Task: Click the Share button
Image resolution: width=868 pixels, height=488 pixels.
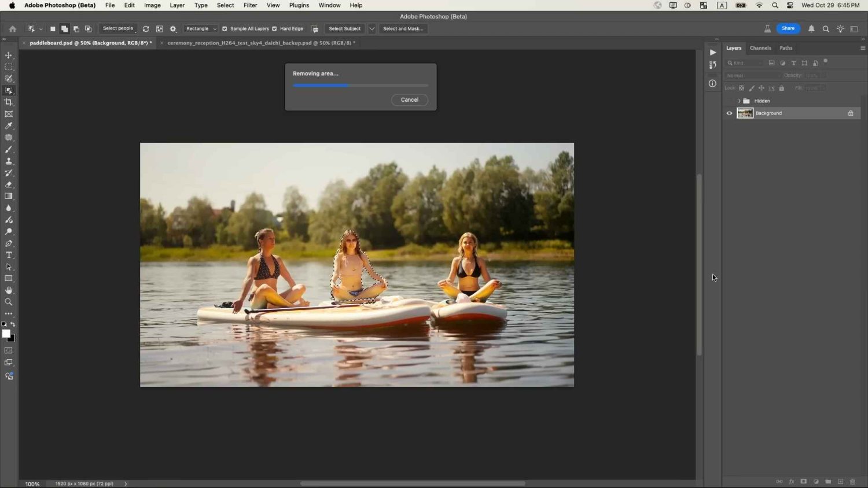Action: coord(788,28)
